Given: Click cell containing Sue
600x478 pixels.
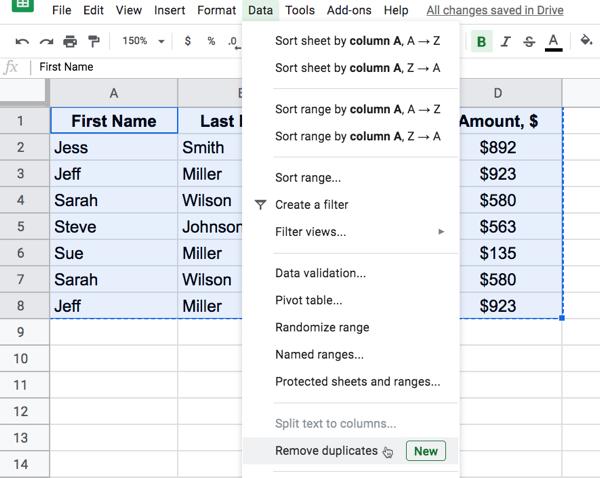Looking at the screenshot, I should [114, 253].
